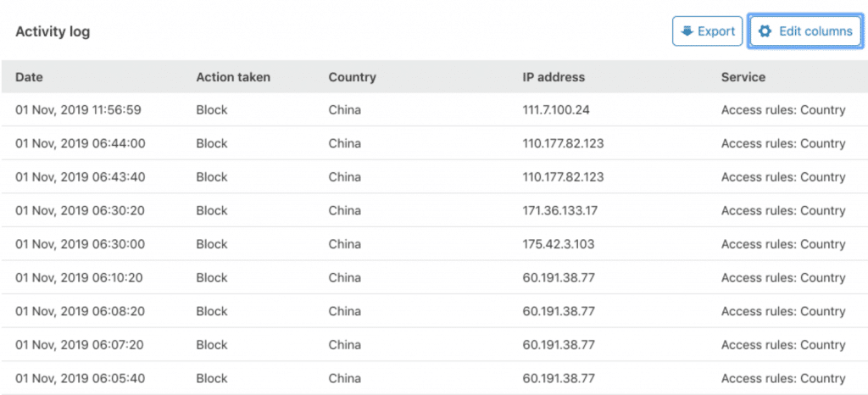Sort by the Date column header
The width and height of the screenshot is (868, 395).
click(x=29, y=77)
